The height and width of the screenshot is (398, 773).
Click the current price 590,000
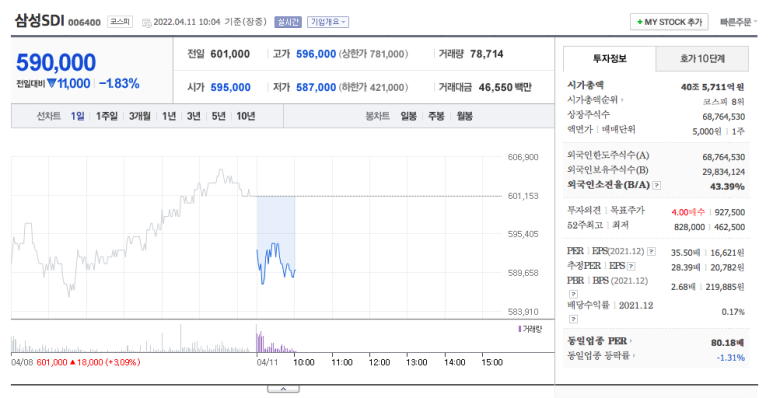tap(56, 63)
